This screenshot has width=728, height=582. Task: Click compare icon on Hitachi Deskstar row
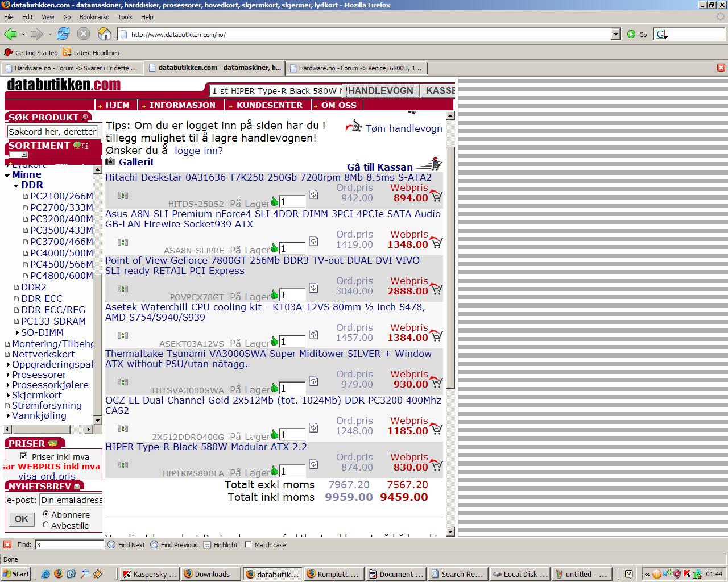click(122, 196)
